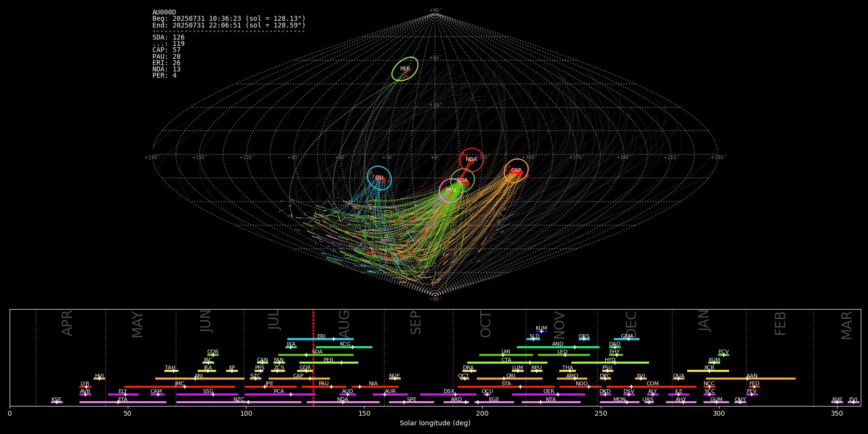Click the 300 tick label on the axis
The width and height of the screenshot is (868, 434).
point(719,414)
